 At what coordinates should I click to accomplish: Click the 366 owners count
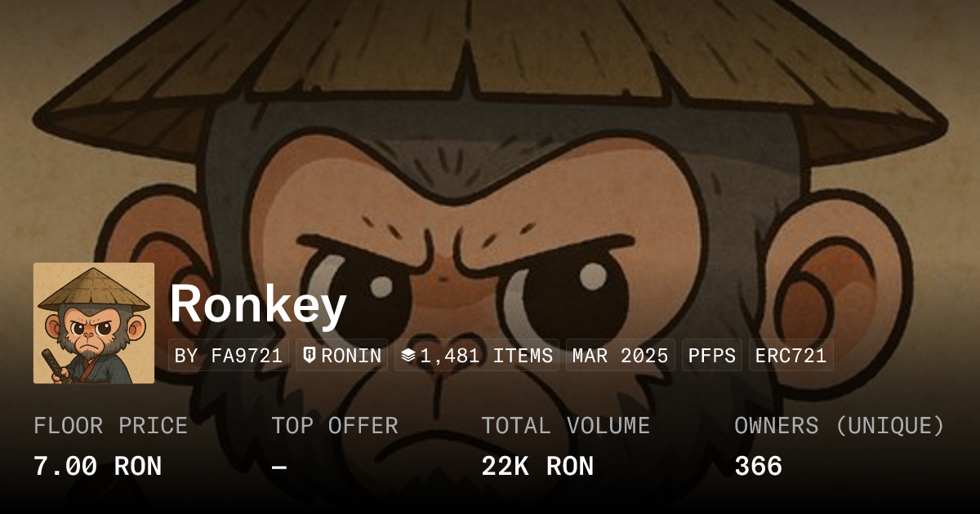[759, 467]
